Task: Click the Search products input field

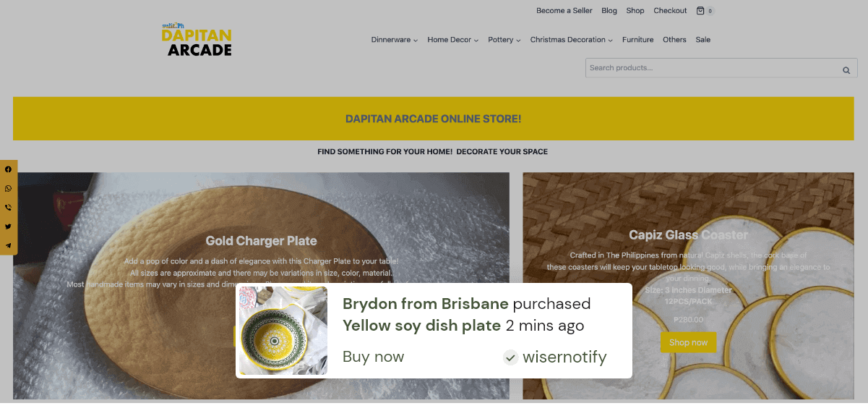Action: tap(712, 68)
